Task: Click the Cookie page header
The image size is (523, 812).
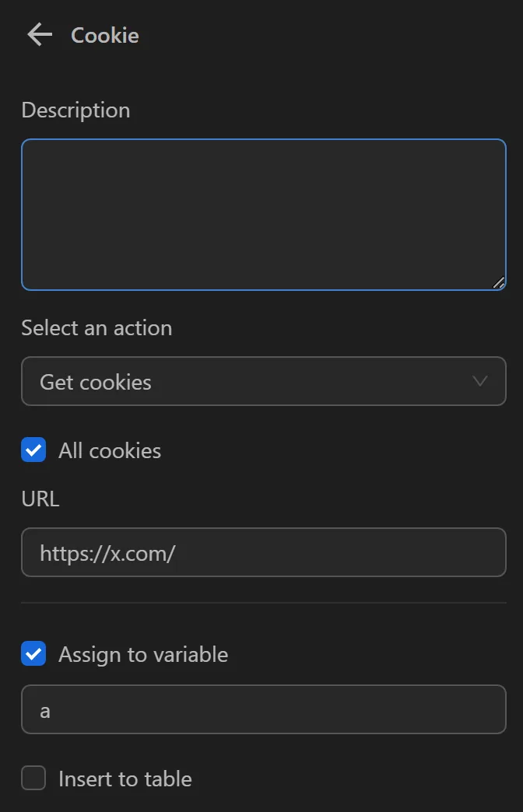Action: coord(104,34)
